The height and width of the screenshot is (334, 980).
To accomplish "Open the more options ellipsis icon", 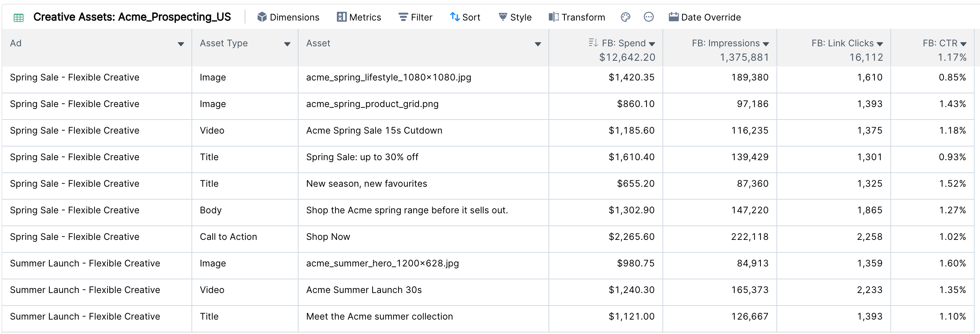I will [649, 17].
